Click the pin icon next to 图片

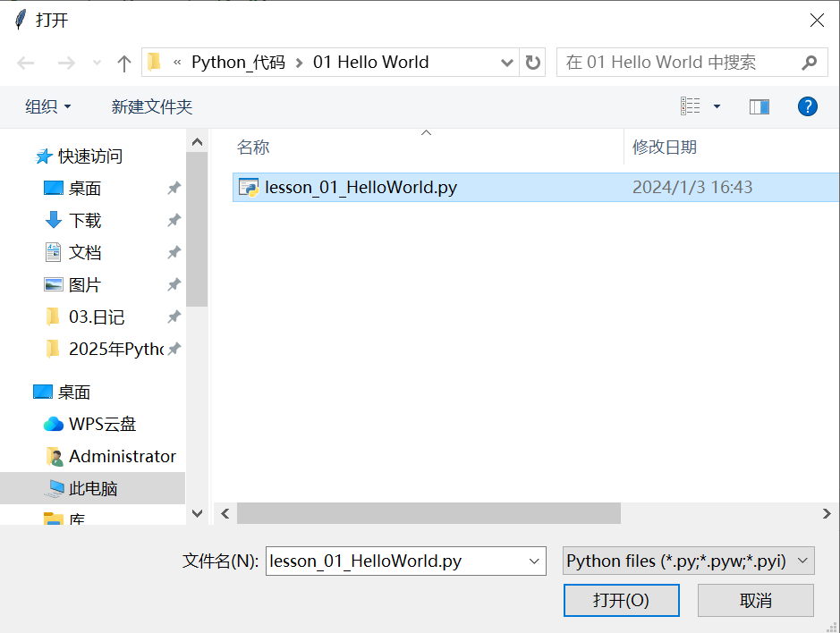tap(174, 284)
